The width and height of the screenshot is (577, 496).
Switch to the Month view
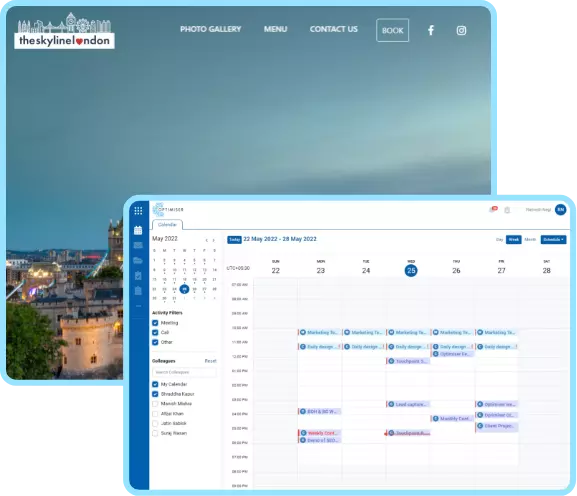[530, 240]
